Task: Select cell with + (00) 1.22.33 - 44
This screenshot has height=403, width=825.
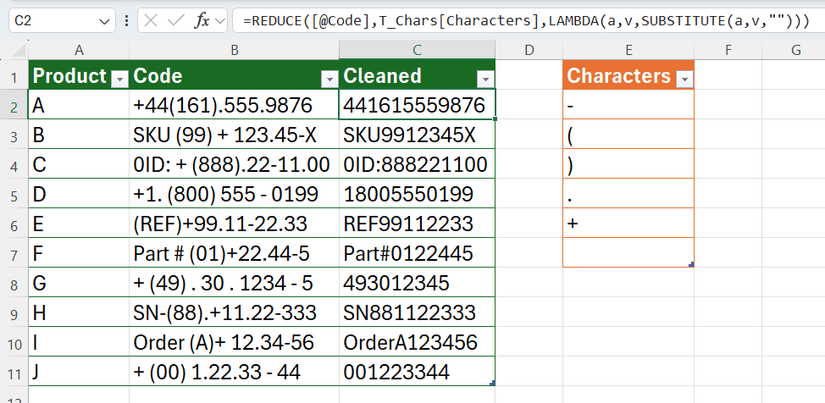Action: tap(235, 372)
